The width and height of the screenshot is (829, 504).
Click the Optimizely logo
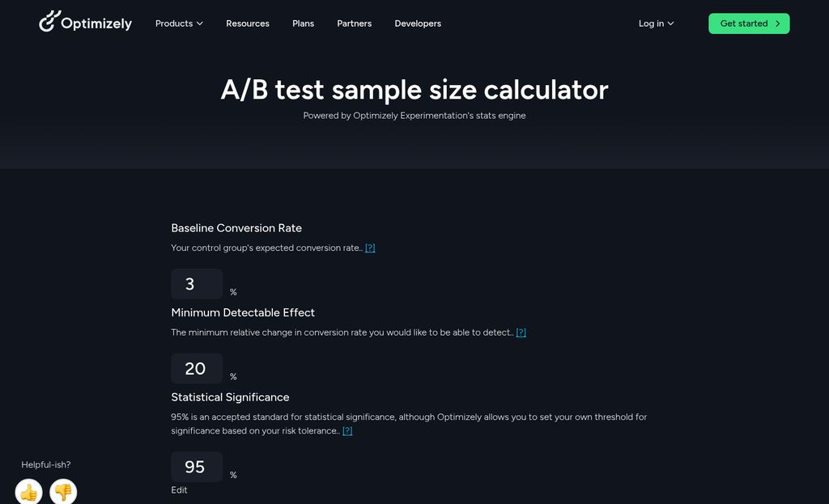(x=84, y=22)
